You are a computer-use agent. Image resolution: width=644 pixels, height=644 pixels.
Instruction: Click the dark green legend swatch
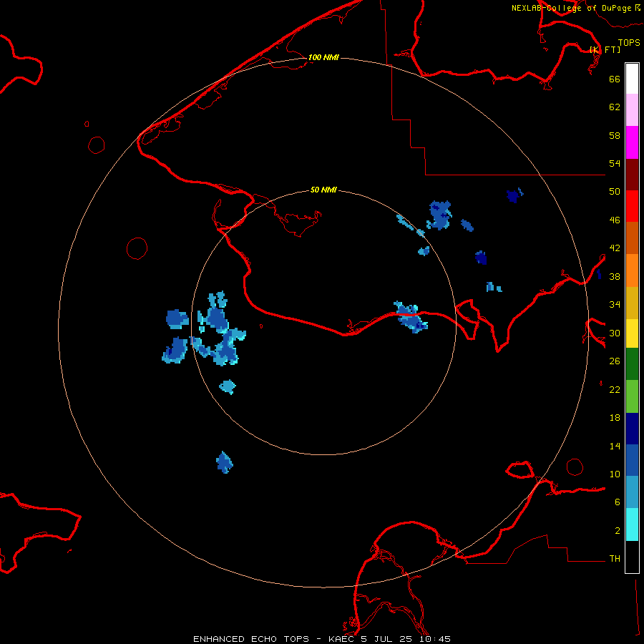pos(632,364)
